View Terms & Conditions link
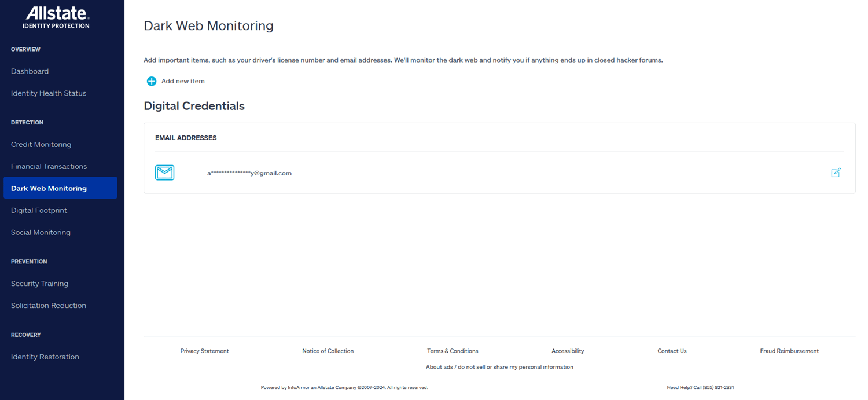Viewport: 868px width, 400px height. 453,351
